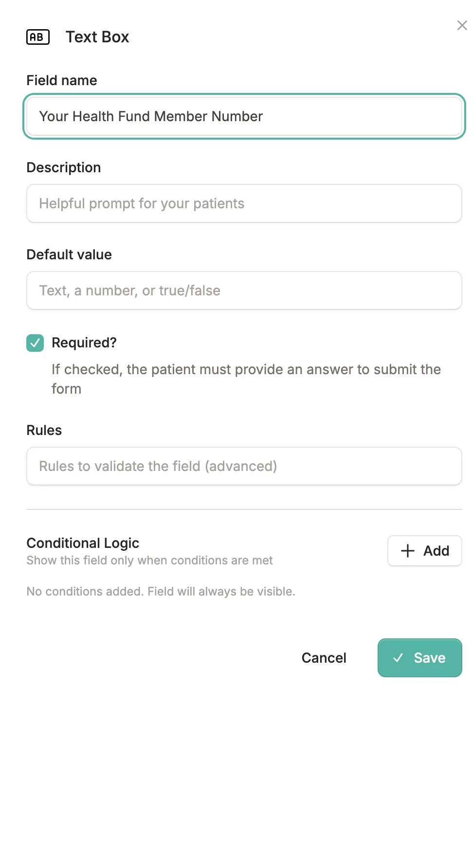Focus the Default value input
The width and height of the screenshot is (472, 868).
click(x=243, y=290)
